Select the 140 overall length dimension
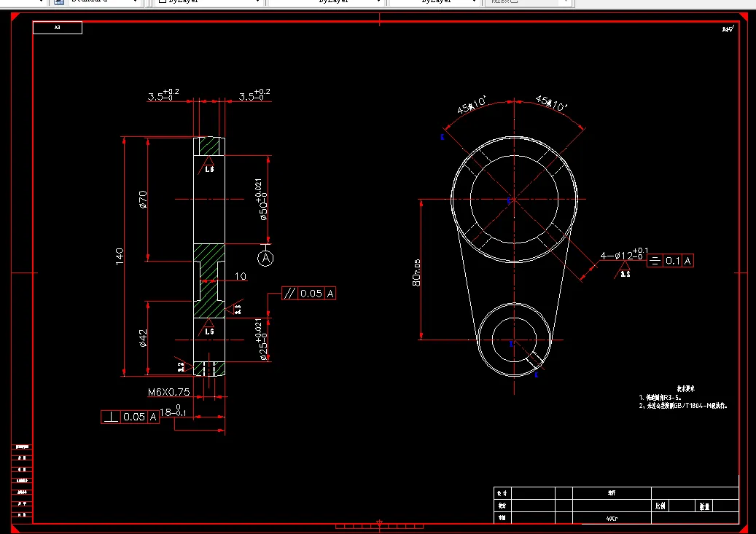 (x=120, y=256)
